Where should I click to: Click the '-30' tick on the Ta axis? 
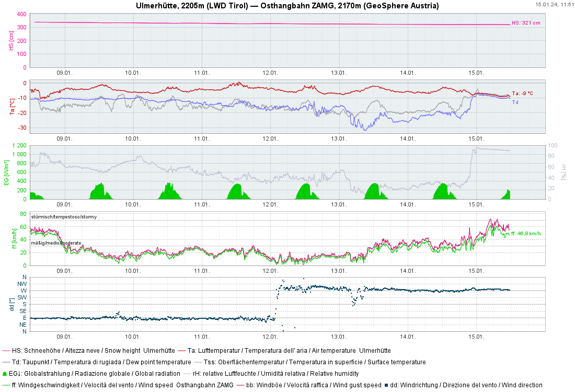[22, 128]
